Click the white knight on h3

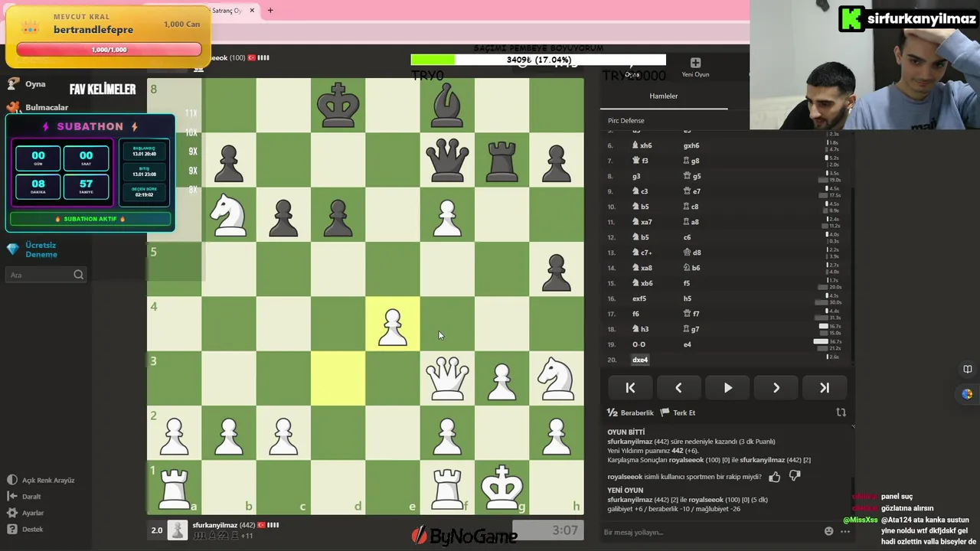557,378
